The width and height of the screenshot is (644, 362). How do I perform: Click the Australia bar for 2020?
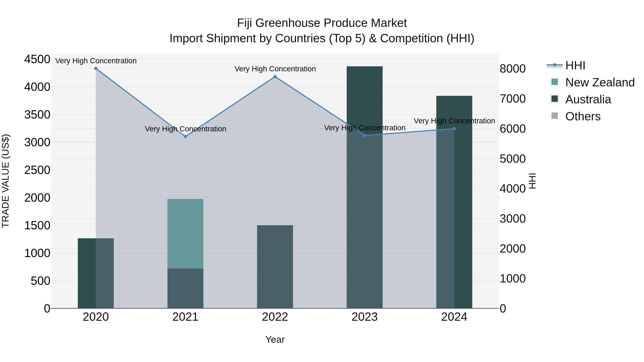pyautogui.click(x=96, y=273)
